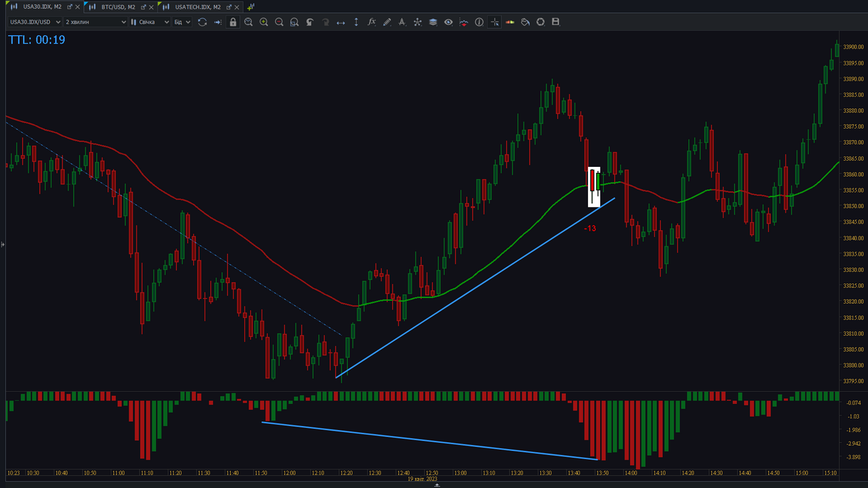
Task: Click the zoom in icon
Action: pyautogui.click(x=264, y=22)
